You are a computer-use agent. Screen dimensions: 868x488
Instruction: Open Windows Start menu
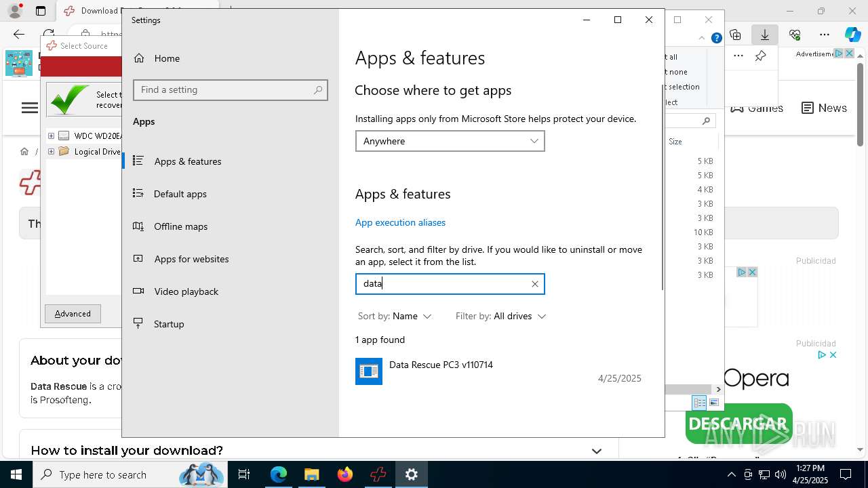16,474
